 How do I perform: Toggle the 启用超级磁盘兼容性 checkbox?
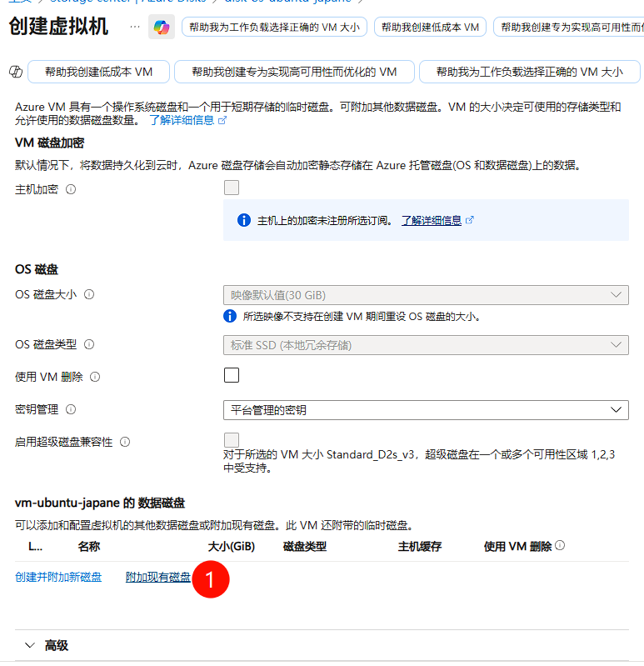click(x=232, y=440)
